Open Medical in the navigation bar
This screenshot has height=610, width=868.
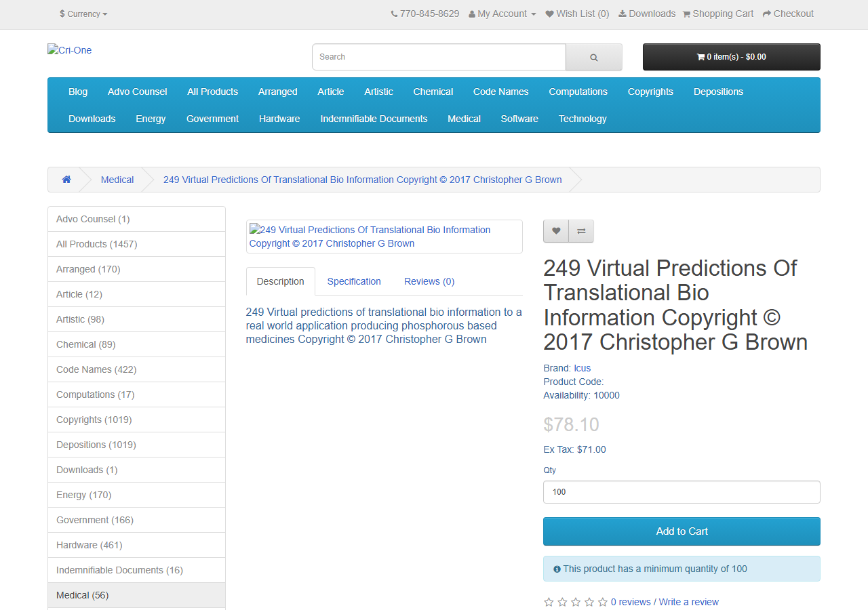(x=464, y=119)
